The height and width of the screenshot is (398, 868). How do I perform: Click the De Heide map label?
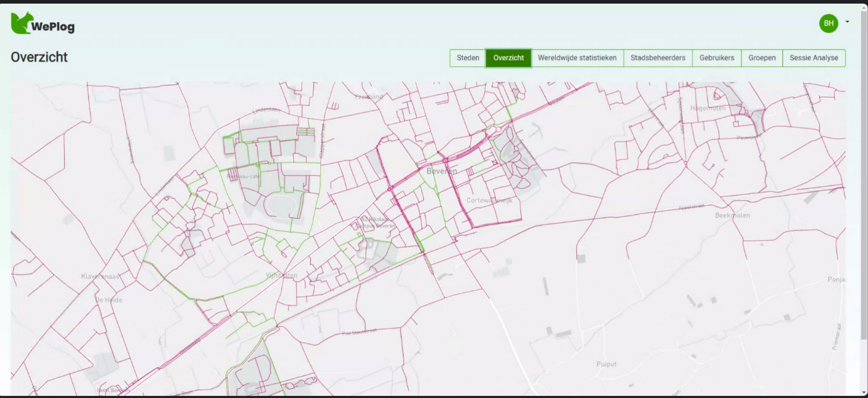(109, 300)
